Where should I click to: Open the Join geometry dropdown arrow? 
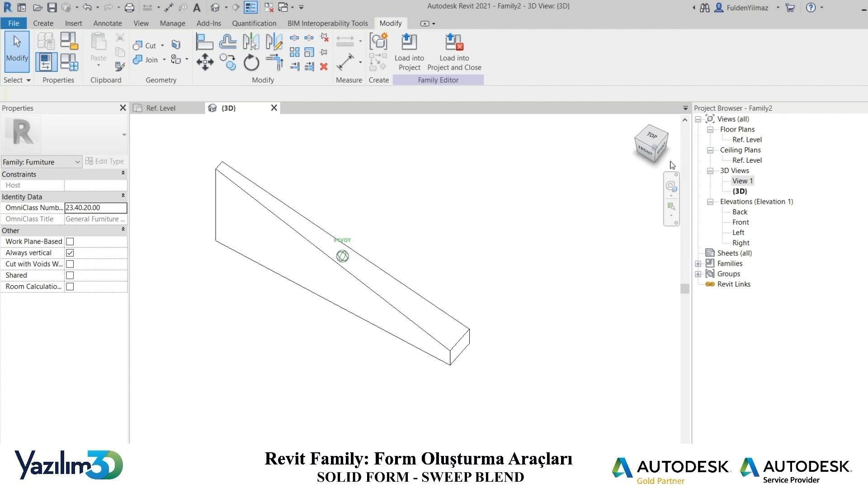164,60
